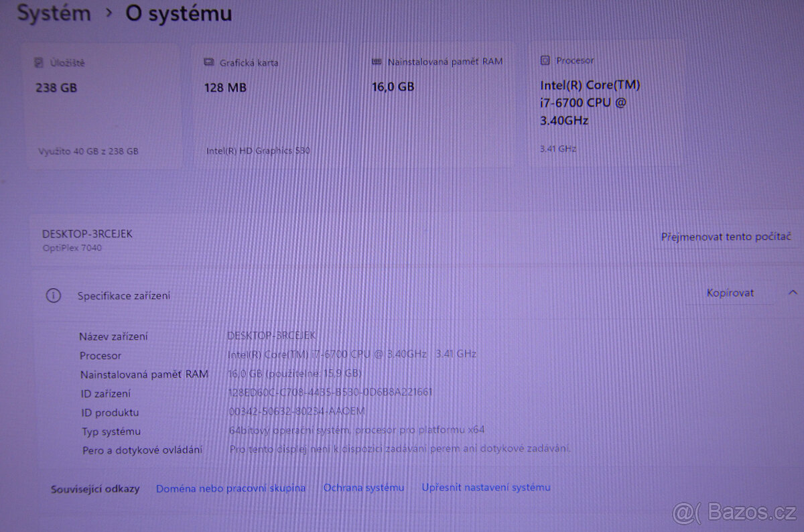Click the chevron after Systém breadcrumb

click(109, 13)
